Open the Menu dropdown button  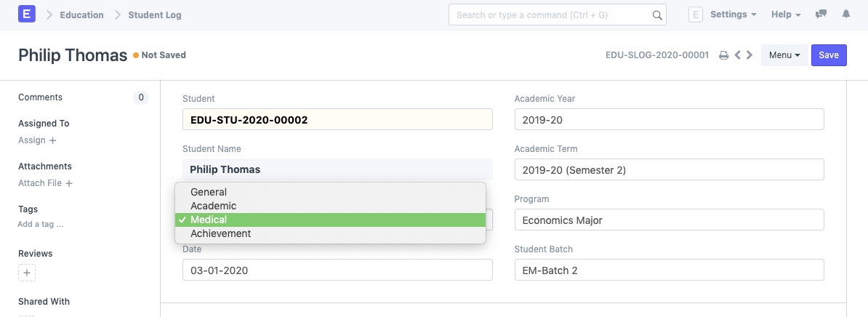point(784,55)
